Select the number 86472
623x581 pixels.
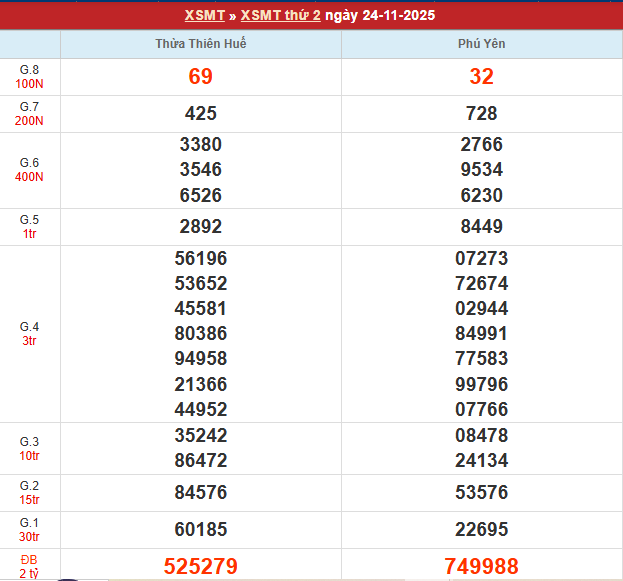(201, 461)
